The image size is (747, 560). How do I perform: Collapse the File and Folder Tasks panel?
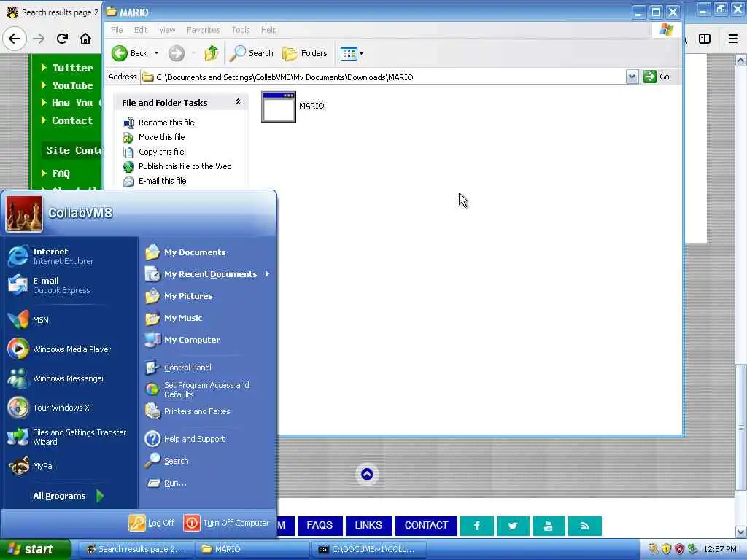click(x=238, y=102)
